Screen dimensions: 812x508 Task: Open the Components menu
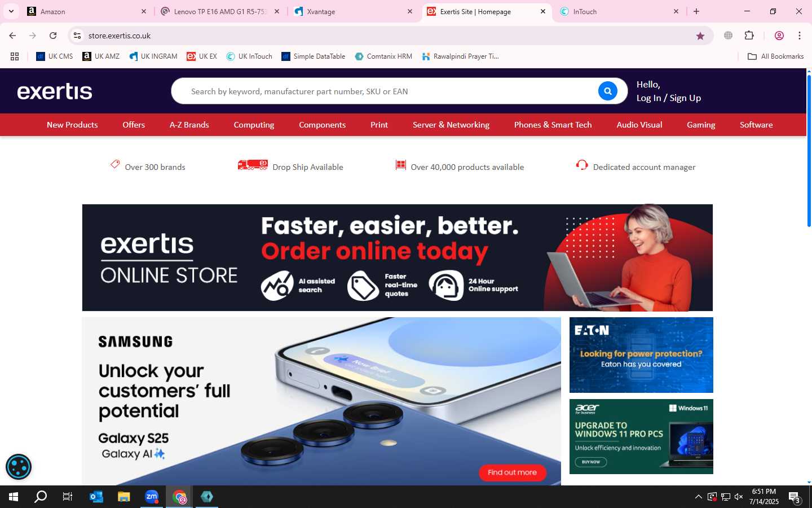322,125
